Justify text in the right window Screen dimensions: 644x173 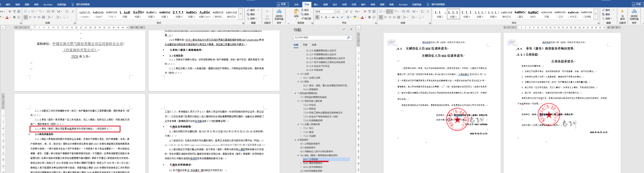point(394,17)
